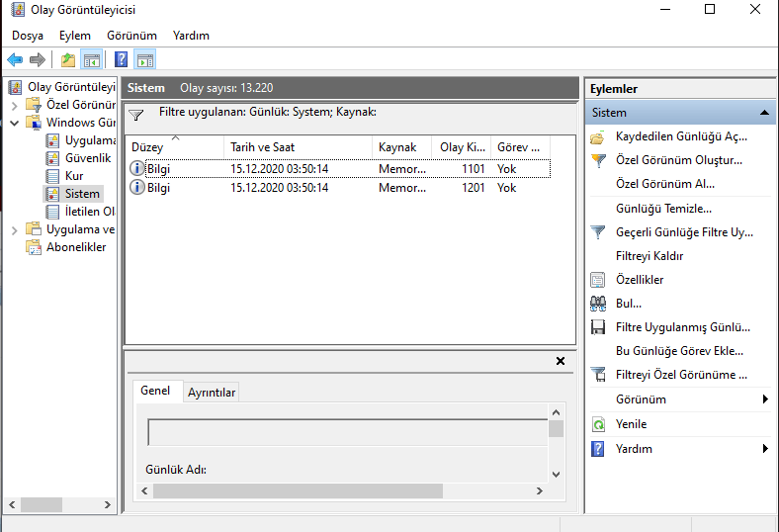Image resolution: width=779 pixels, height=532 pixels.
Task: Click the preview pane scroll up arrow
Action: pyautogui.click(x=556, y=412)
